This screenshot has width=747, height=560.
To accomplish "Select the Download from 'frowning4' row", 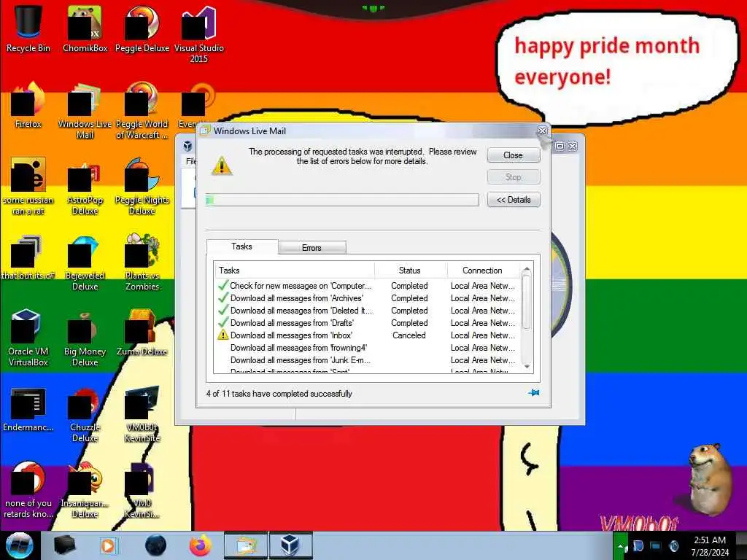I will 367,348.
